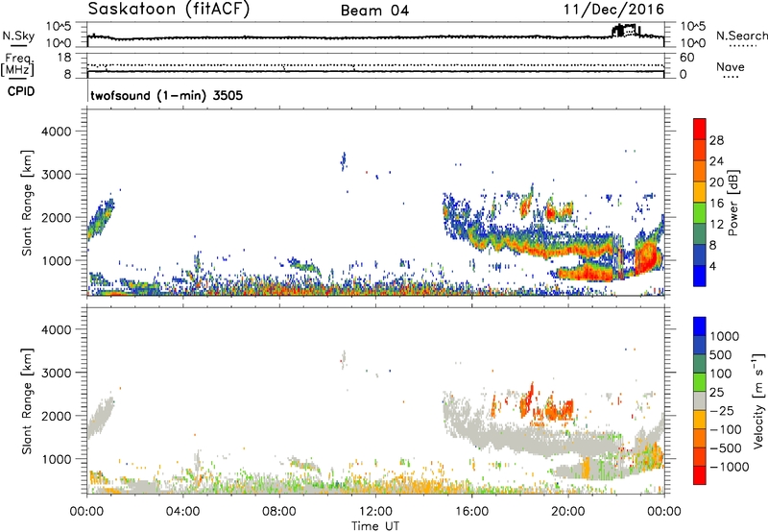
Task: Select the N.Sky legend label
Action: [x=18, y=36]
